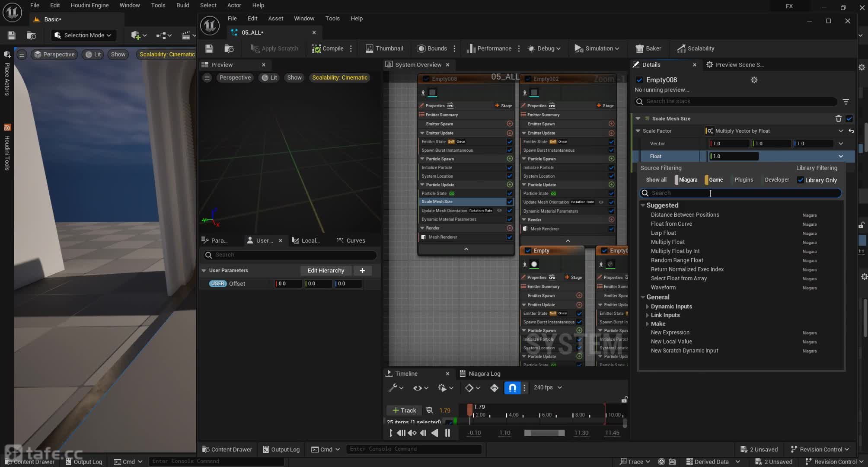
Task: Choose Random Range Float suggestion
Action: (677, 260)
